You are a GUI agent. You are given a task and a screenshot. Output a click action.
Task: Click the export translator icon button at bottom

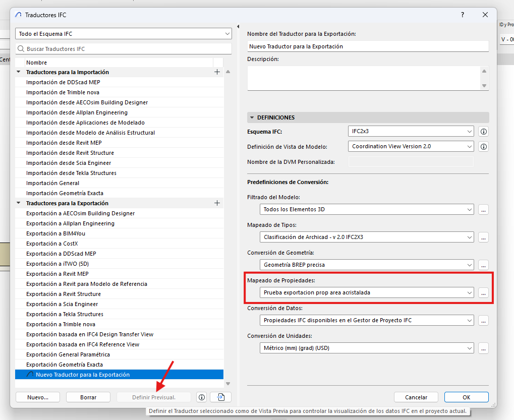pyautogui.click(x=220, y=397)
